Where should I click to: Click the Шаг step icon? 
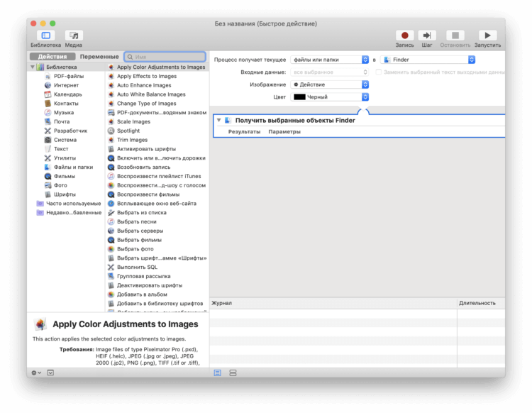tap(427, 35)
